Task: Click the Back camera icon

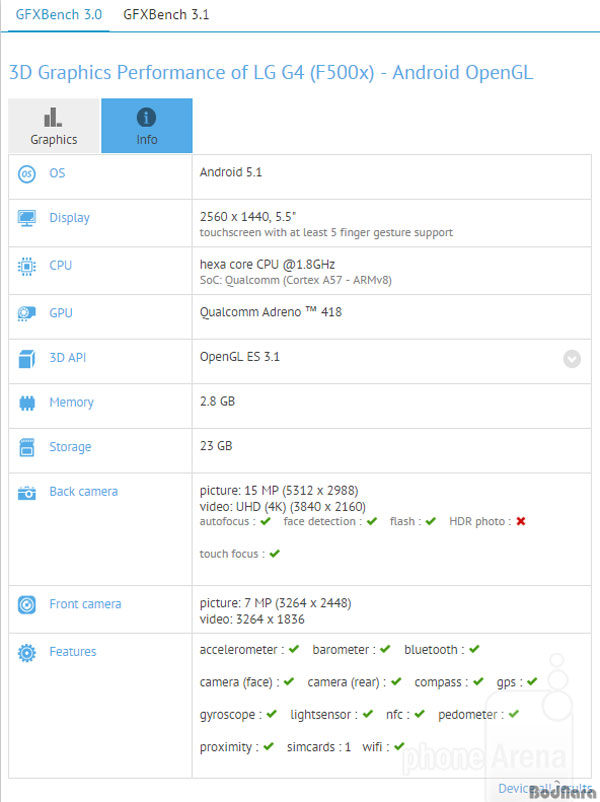Action: 27,493
